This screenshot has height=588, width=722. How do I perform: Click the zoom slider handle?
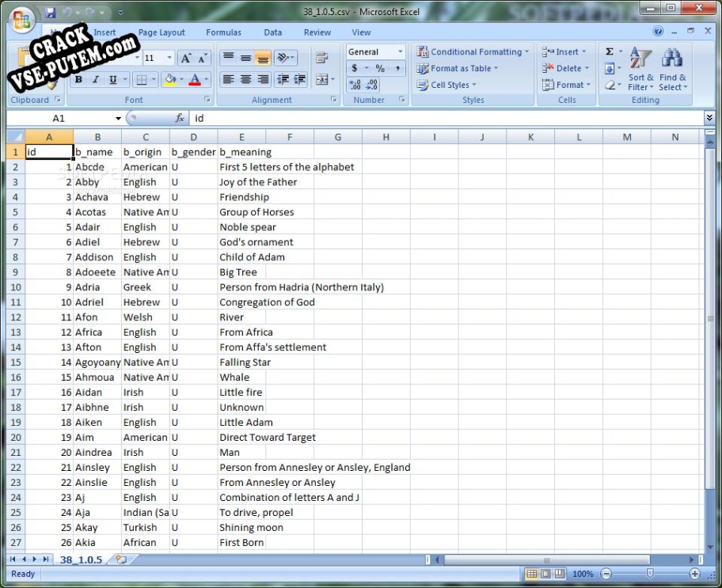pos(650,574)
